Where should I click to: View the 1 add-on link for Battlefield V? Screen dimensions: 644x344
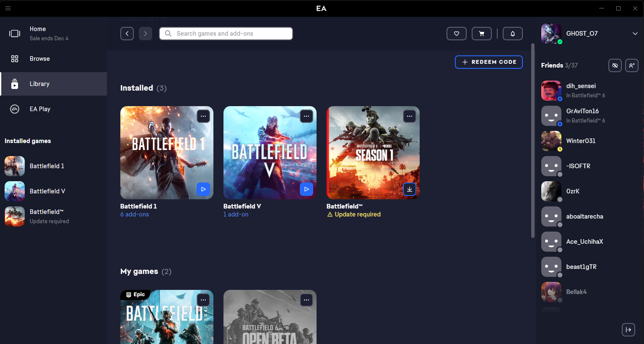tap(236, 214)
